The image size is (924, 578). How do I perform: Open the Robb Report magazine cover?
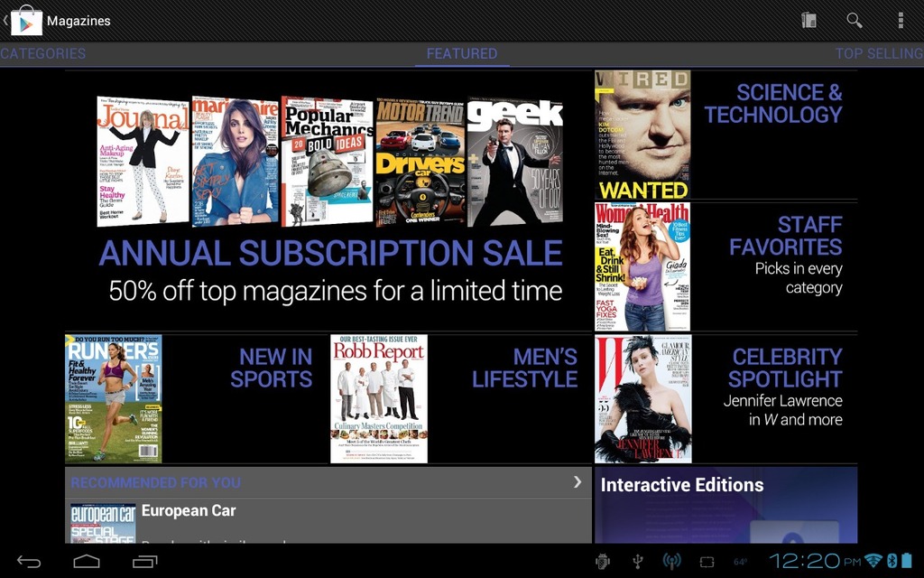coord(379,399)
